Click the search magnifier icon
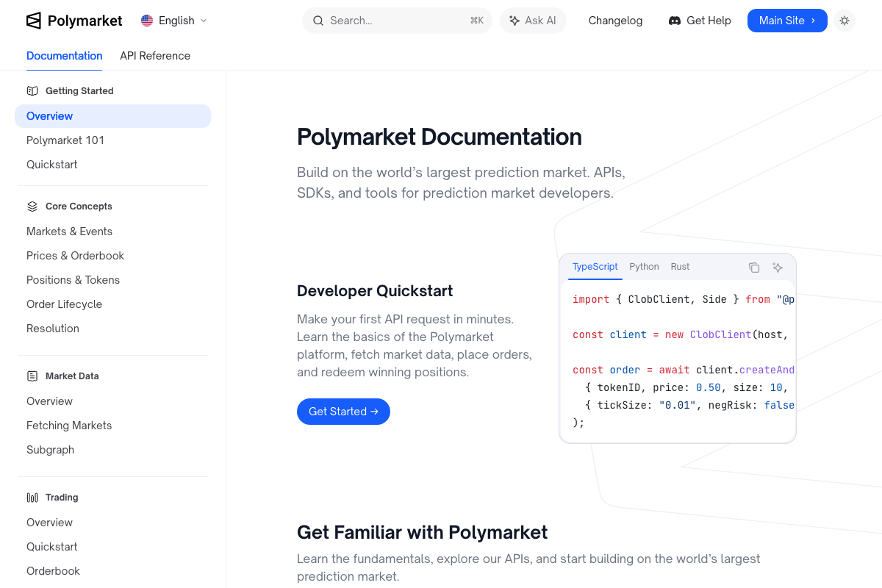 pyautogui.click(x=318, y=21)
